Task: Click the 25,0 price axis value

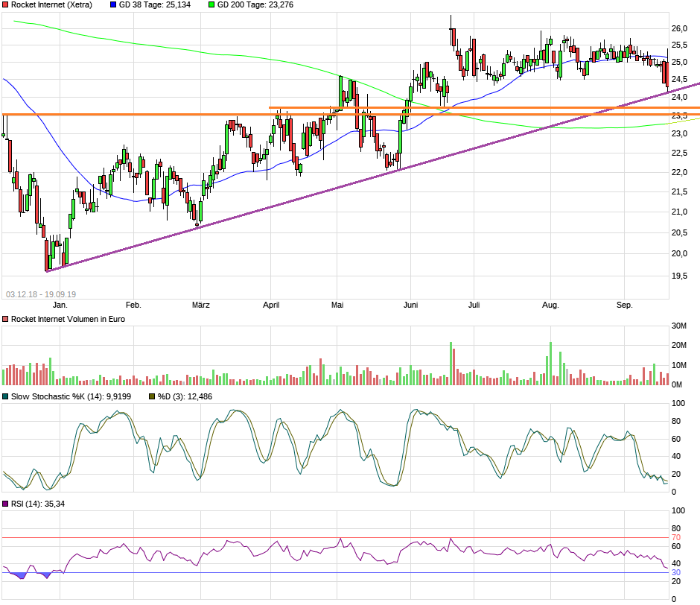Action: tap(679, 62)
